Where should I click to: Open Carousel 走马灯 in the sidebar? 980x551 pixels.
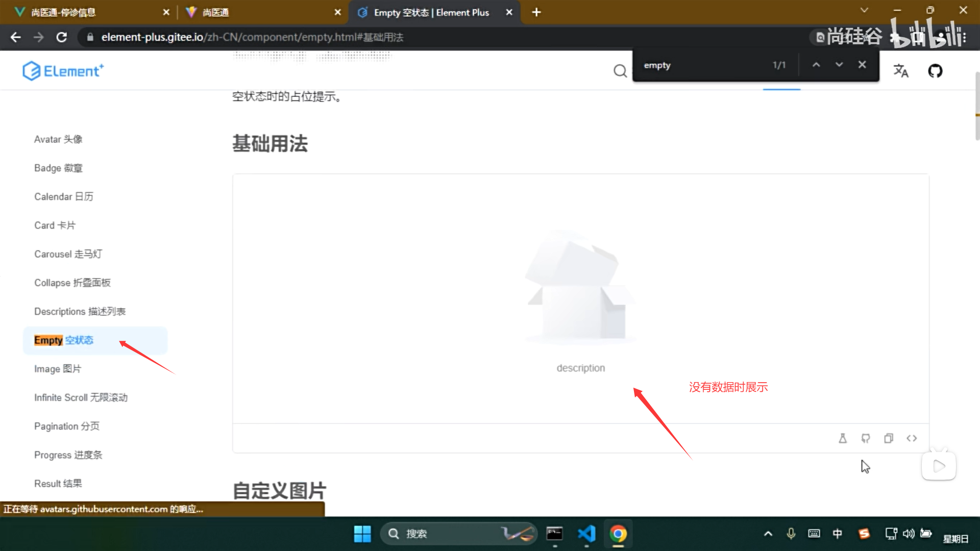(68, 254)
